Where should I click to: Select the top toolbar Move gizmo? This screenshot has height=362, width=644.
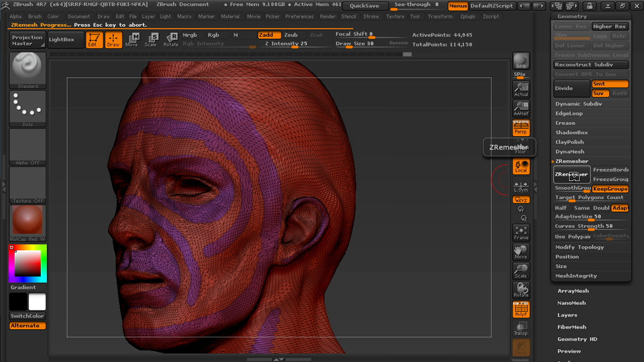132,40
